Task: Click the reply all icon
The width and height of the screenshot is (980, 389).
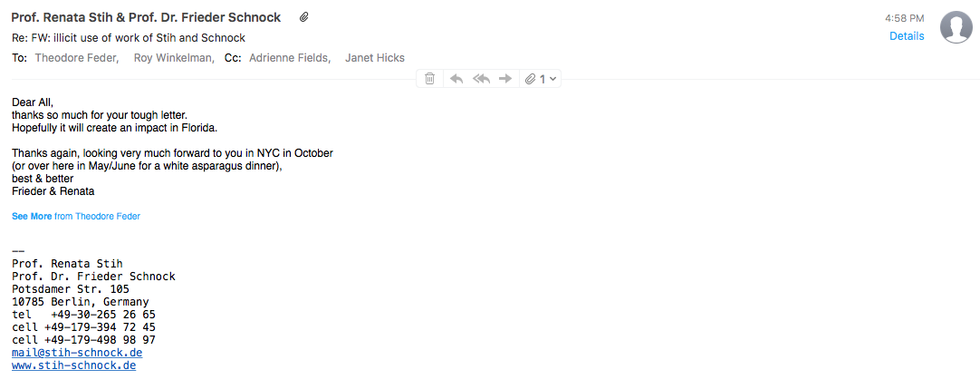Action: pos(481,79)
